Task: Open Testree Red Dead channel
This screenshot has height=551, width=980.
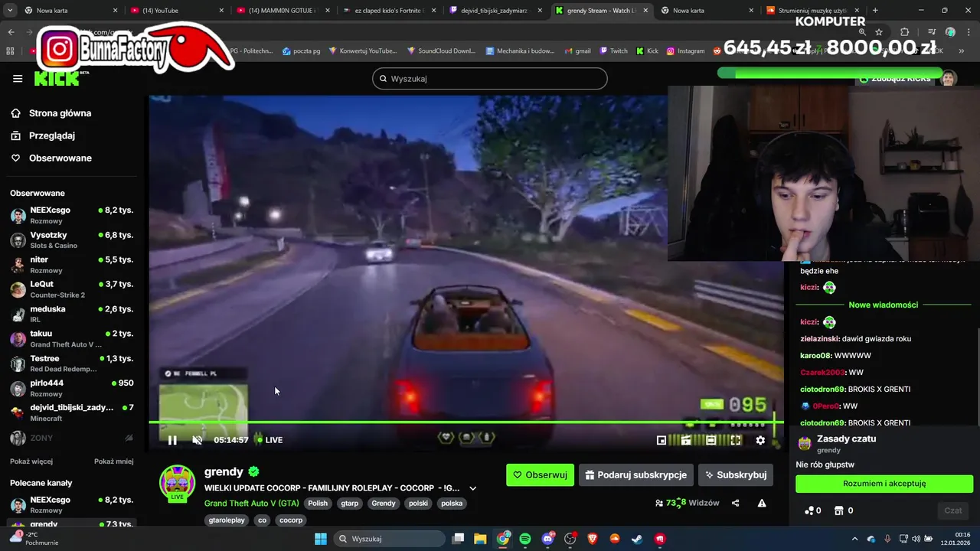Action: [x=71, y=364]
